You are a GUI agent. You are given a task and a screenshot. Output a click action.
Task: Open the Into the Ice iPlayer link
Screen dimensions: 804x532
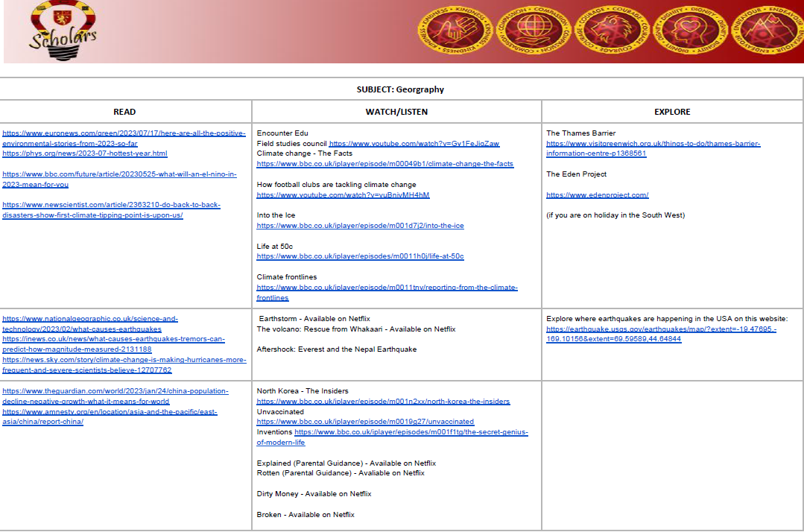(x=360, y=226)
